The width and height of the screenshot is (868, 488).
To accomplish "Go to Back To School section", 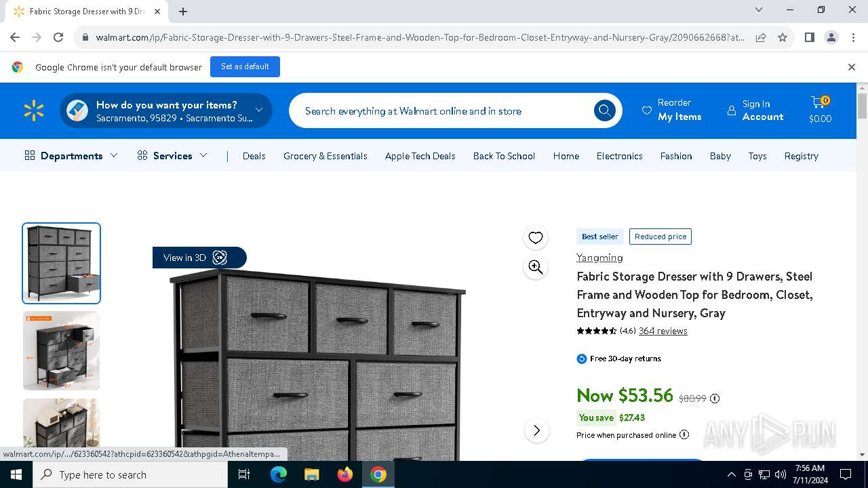I will [504, 156].
